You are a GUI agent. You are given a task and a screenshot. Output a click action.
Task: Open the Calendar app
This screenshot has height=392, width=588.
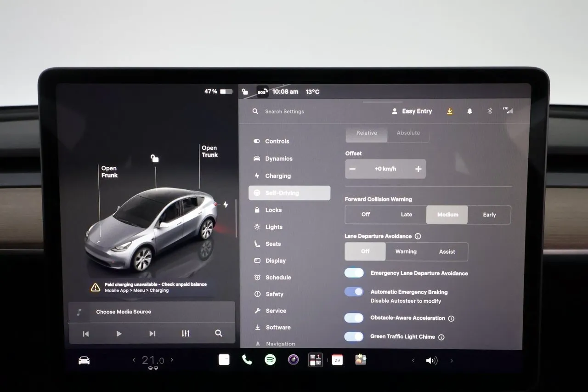[337, 360]
